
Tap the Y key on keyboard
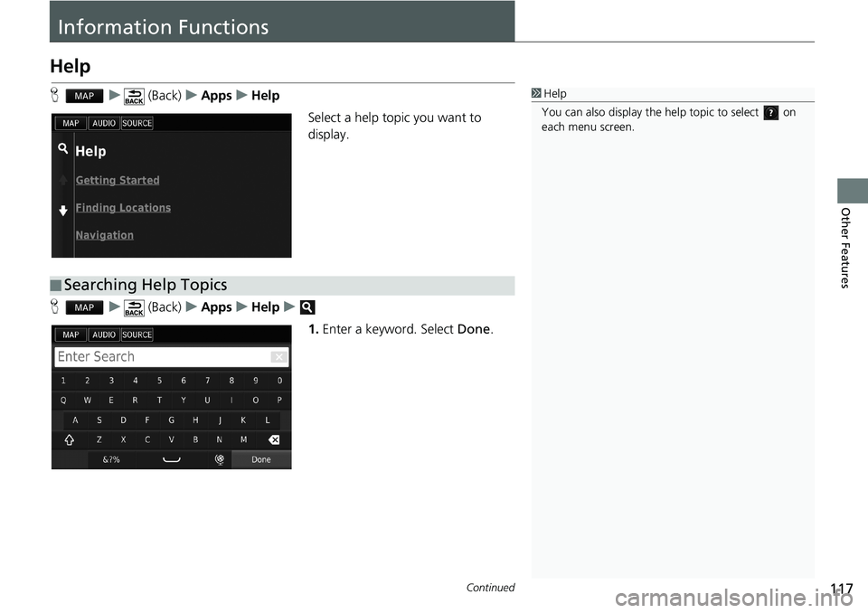click(184, 400)
